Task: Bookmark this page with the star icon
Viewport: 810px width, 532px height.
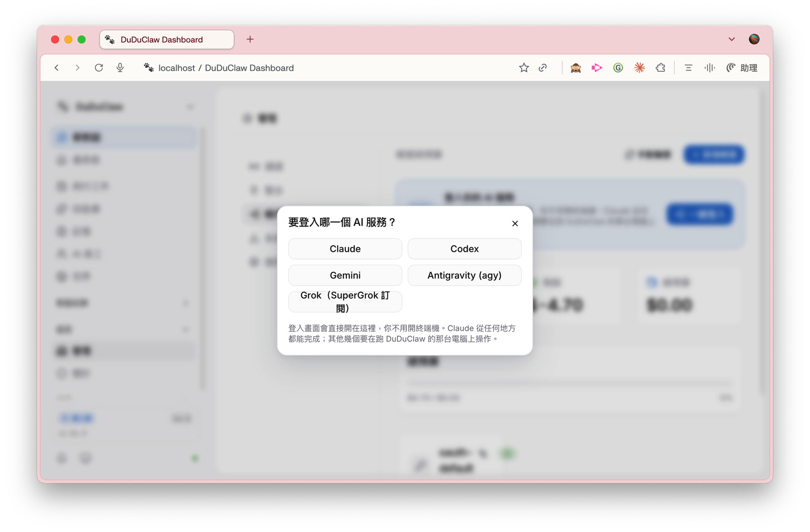Action: (524, 68)
